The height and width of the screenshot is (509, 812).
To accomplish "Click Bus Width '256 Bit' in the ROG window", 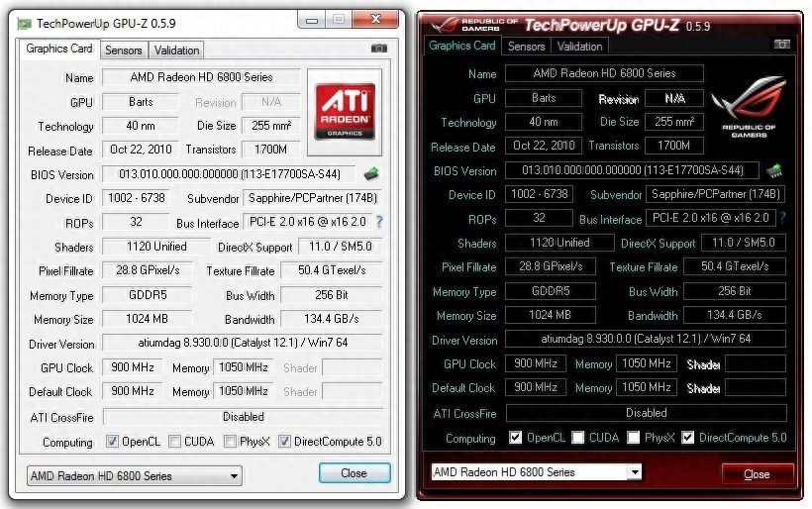I will click(x=735, y=291).
